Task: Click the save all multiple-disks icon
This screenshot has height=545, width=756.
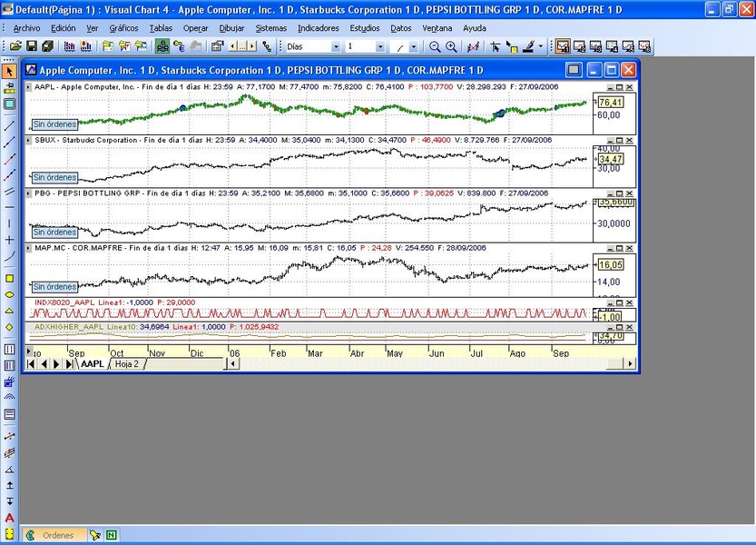Action: click(x=47, y=47)
